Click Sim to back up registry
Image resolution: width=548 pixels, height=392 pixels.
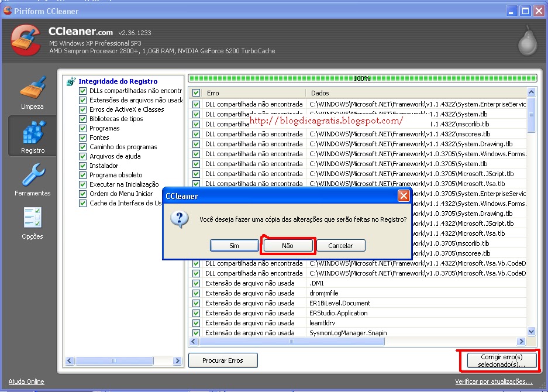point(234,246)
